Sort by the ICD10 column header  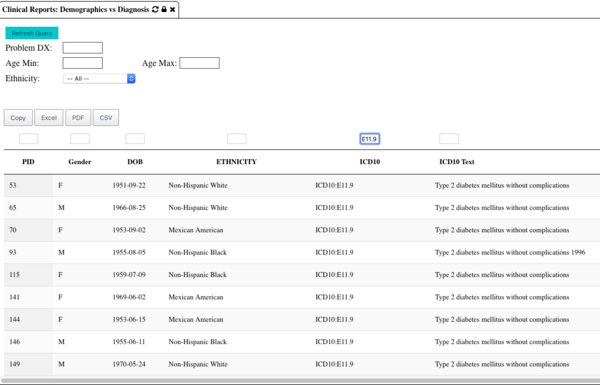pyautogui.click(x=370, y=162)
